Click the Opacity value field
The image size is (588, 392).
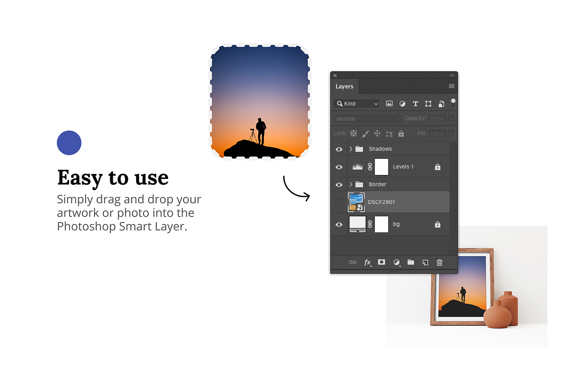[x=437, y=119]
